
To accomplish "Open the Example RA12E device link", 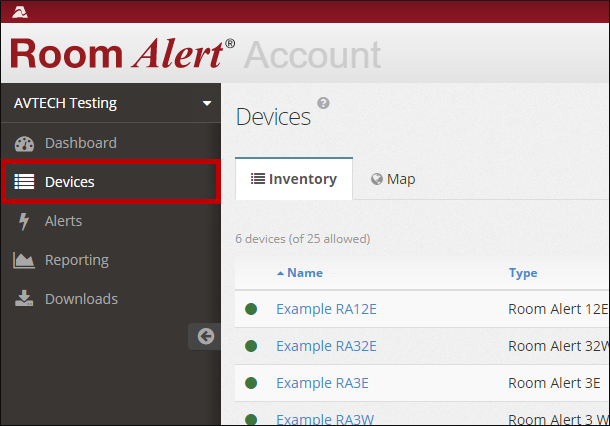I will (x=326, y=308).
